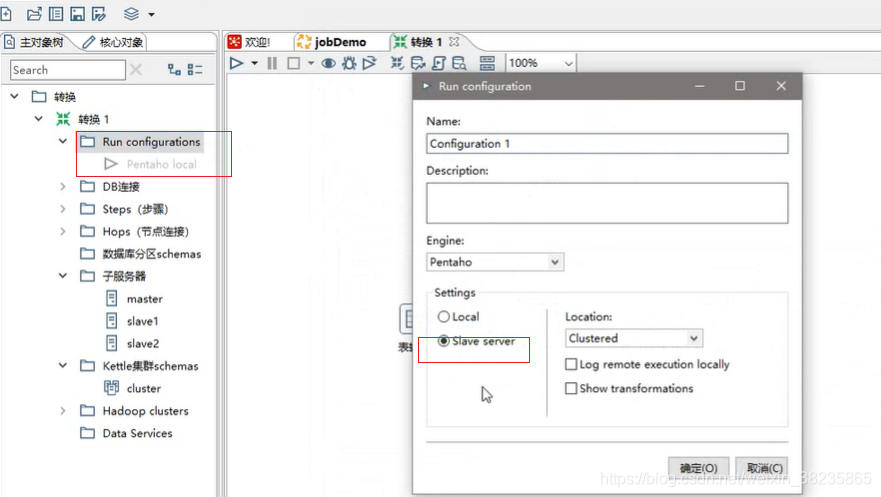Maximize the Run configuration dialog

click(740, 86)
